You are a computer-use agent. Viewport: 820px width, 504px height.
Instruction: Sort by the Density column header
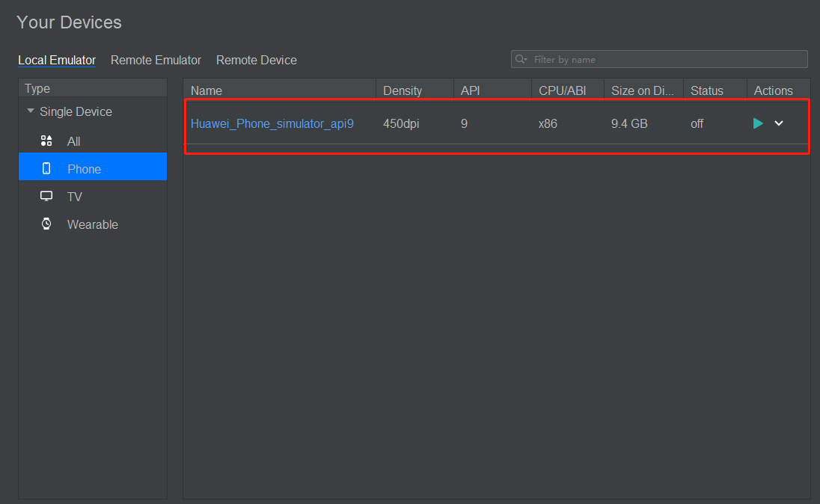pyautogui.click(x=414, y=90)
